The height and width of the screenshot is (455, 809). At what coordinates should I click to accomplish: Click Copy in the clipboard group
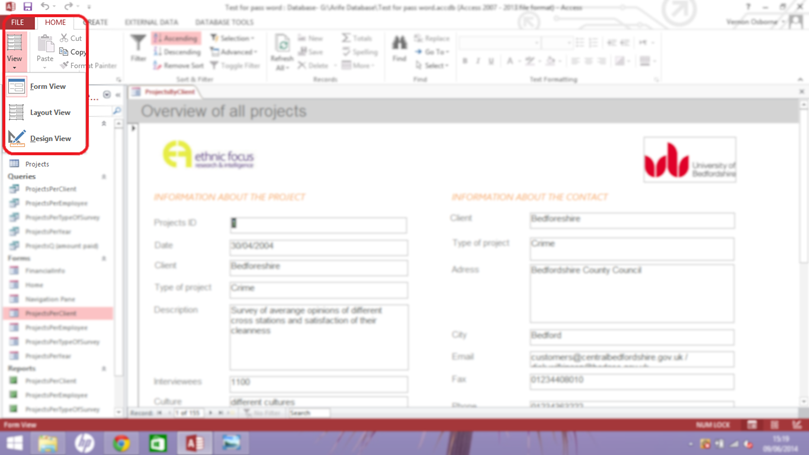(73, 52)
